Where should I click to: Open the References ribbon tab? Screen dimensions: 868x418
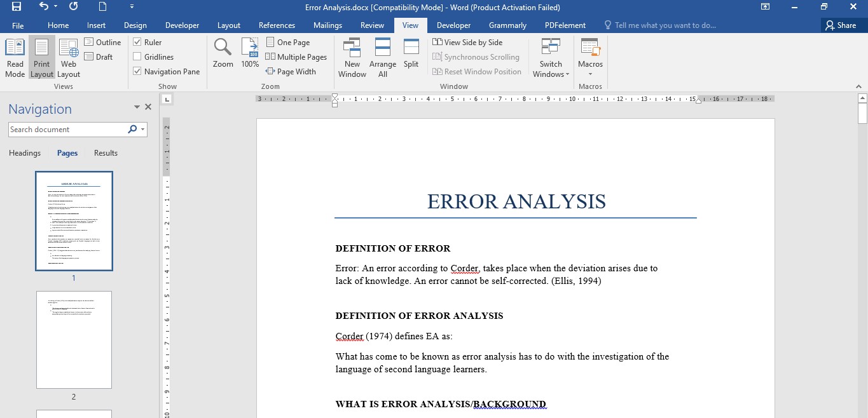(277, 25)
